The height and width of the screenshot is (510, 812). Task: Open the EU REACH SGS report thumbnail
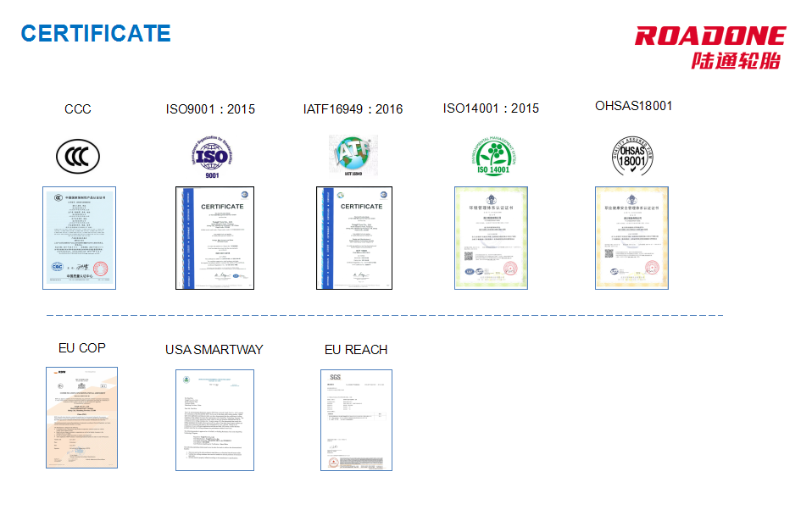356,420
